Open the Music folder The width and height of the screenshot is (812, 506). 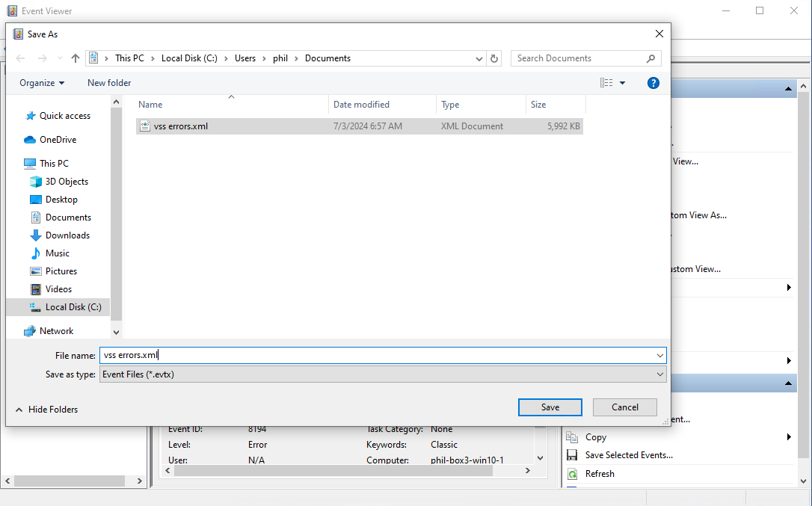[x=57, y=253]
